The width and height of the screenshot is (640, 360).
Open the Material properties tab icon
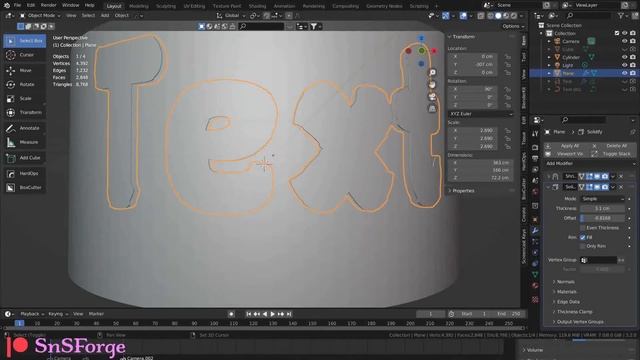tap(535, 286)
